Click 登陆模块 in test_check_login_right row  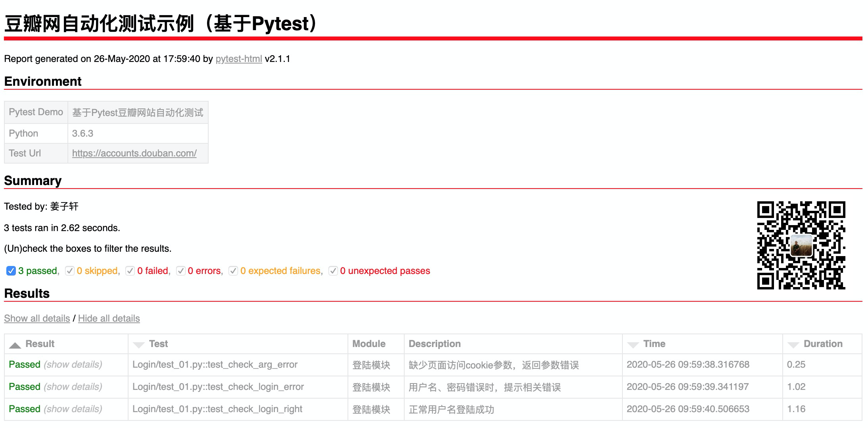click(x=371, y=409)
